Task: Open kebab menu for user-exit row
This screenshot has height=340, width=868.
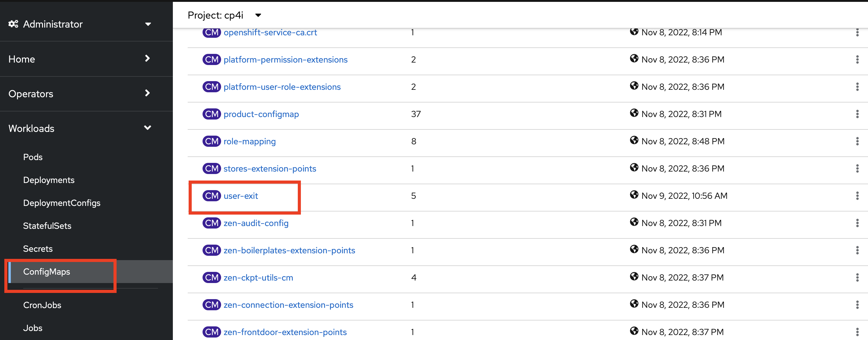Action: 857,196
